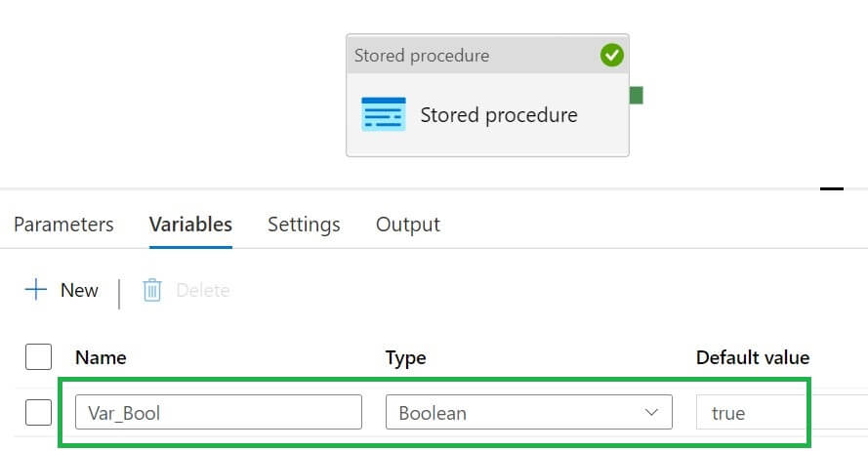Click the black dash to collapse the panel
The width and height of the screenshot is (868, 451).
[831, 188]
